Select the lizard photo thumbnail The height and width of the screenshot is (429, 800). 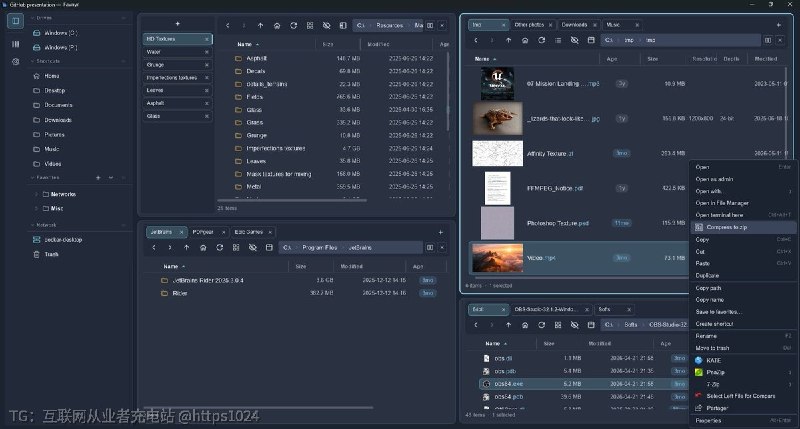[x=497, y=118]
